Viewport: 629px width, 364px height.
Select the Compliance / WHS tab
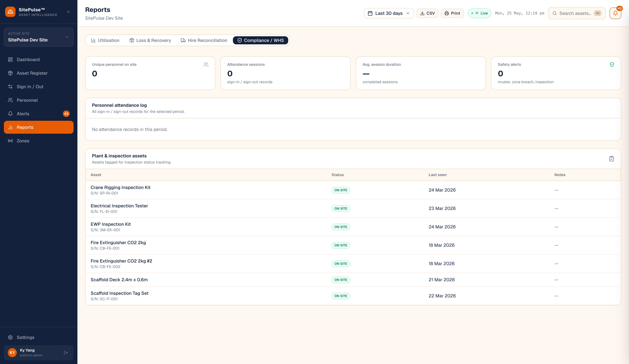[261, 41]
